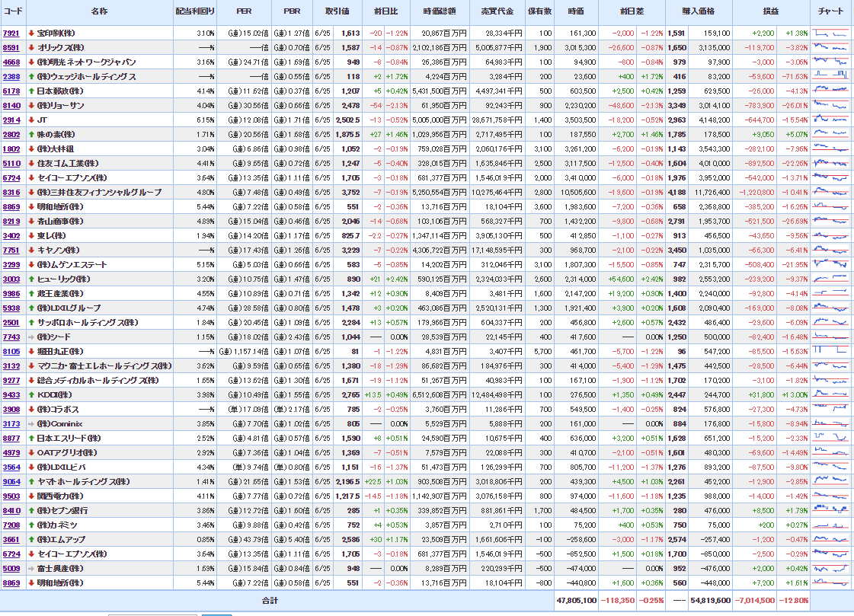The image size is (854, 616).
Task: Open the mini chart in the 7921 row
Action: [830, 34]
